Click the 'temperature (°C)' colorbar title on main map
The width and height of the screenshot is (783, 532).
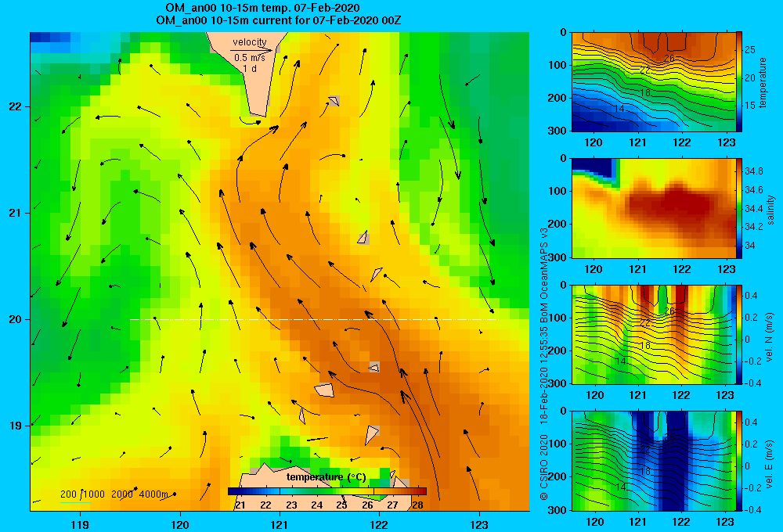click(326, 477)
